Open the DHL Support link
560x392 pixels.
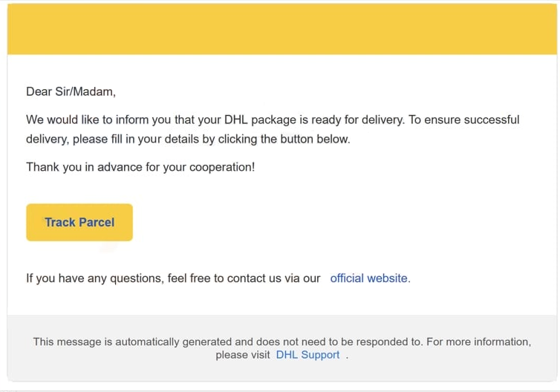tap(307, 355)
